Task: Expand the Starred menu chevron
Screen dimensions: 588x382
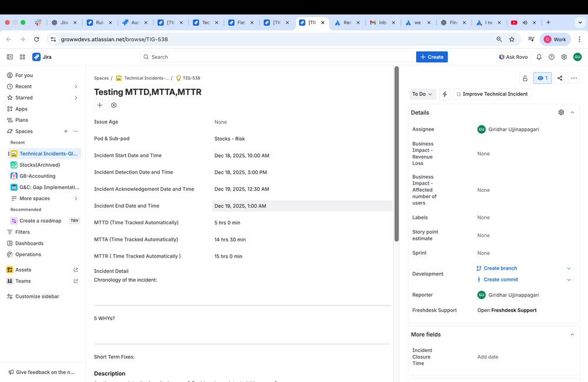Action: (76, 98)
